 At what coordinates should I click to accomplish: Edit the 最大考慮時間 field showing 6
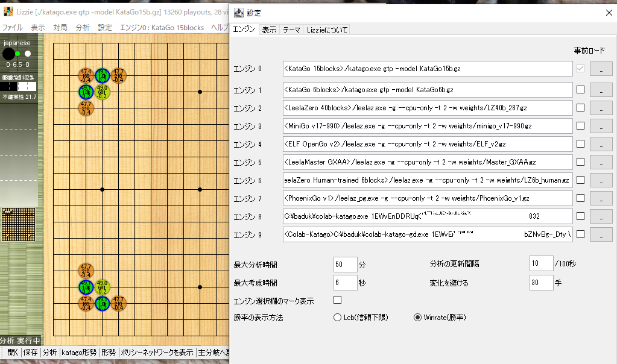[345, 283]
